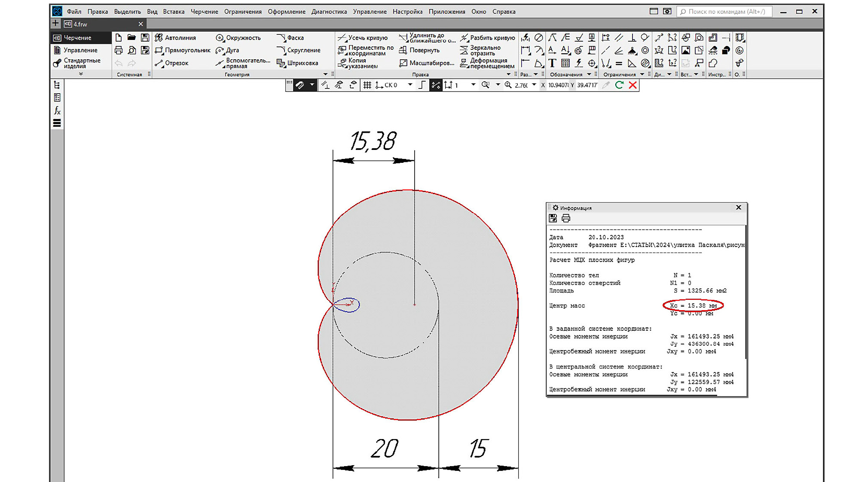Open the zoom scale 2.76 dropdown
Screen dimensions: 868x482
tap(534, 85)
